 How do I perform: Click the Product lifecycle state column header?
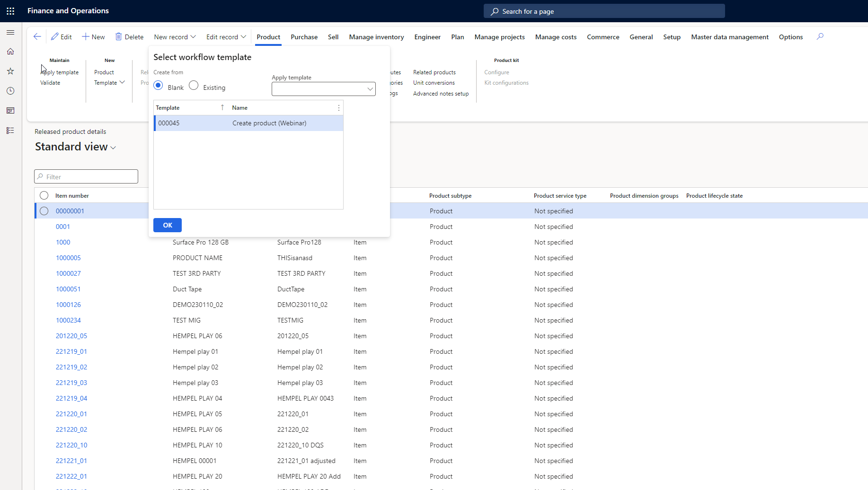point(715,196)
